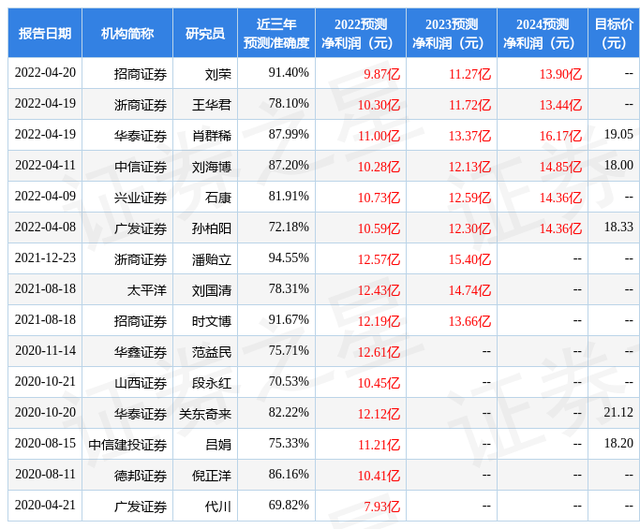Viewport: 640px width, 529px height.
Task: Click the 报告日期 column header
Action: 45,33
